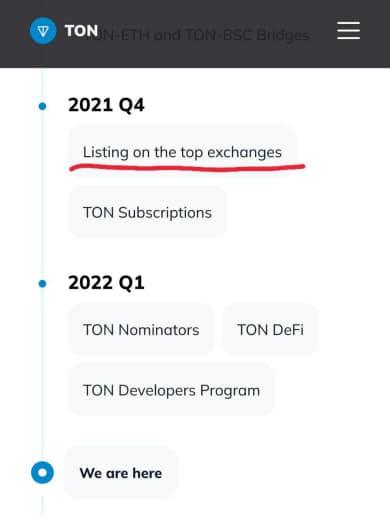The height and width of the screenshot is (520, 390).
Task: Click the blue TON diamond logo icon
Action: click(43, 31)
